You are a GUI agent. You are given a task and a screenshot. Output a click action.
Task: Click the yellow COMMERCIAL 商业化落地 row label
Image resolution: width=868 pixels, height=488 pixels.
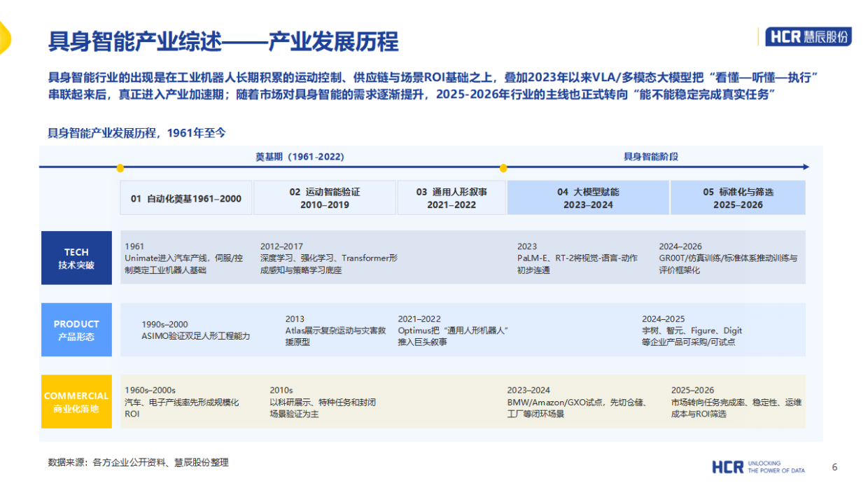tap(76, 402)
